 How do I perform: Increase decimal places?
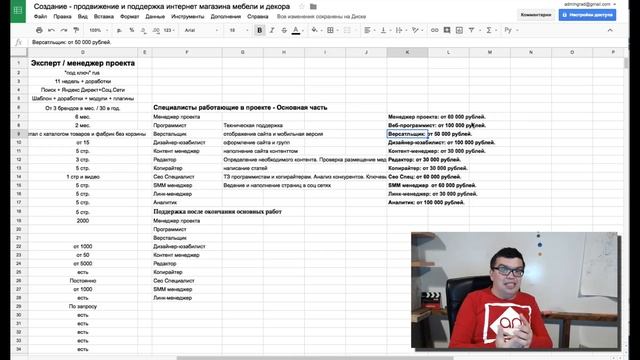pos(156,30)
